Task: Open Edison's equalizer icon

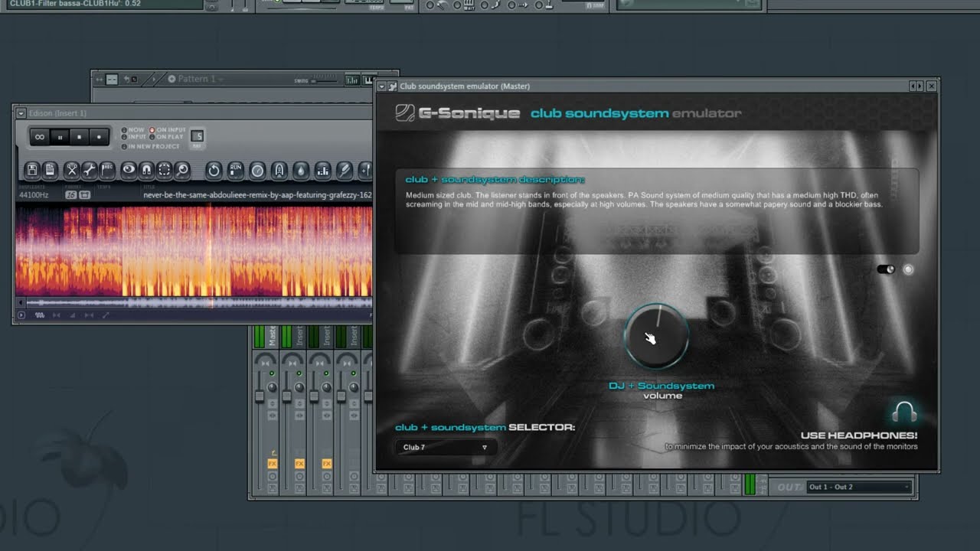Action: [323, 170]
